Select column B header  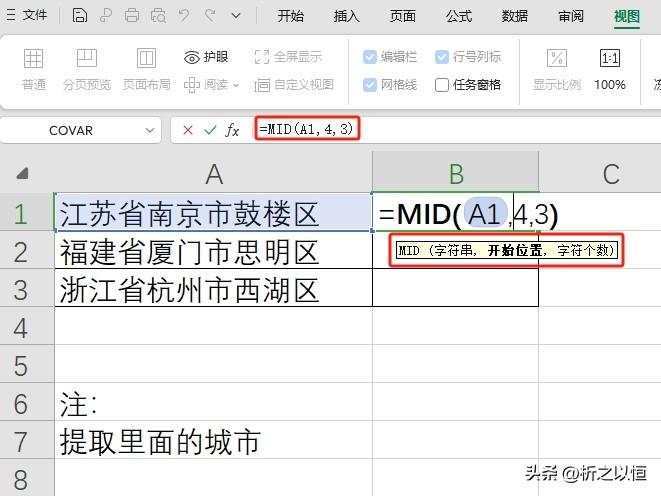(456, 174)
